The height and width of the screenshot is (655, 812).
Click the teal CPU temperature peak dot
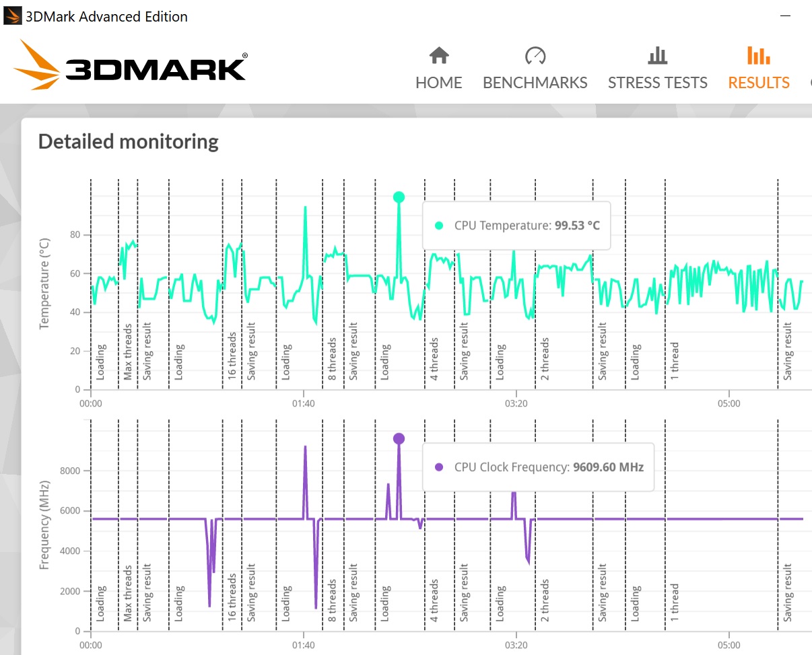pos(399,197)
